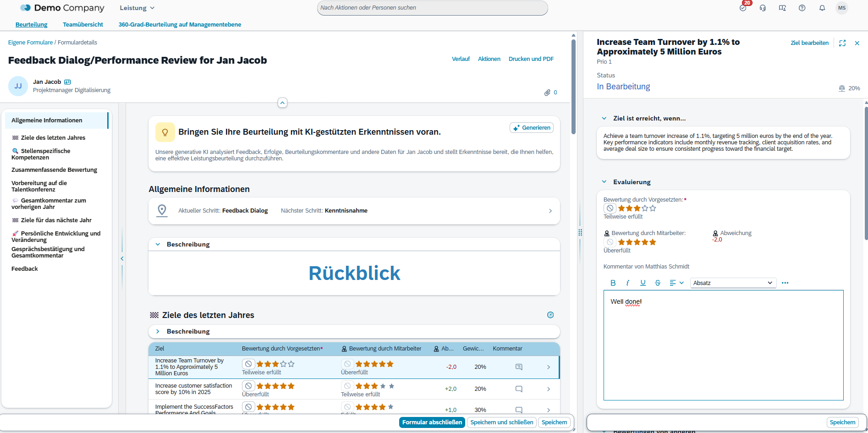Select Feedback in the left navigation
Image resolution: width=868 pixels, height=433 pixels.
click(x=25, y=269)
